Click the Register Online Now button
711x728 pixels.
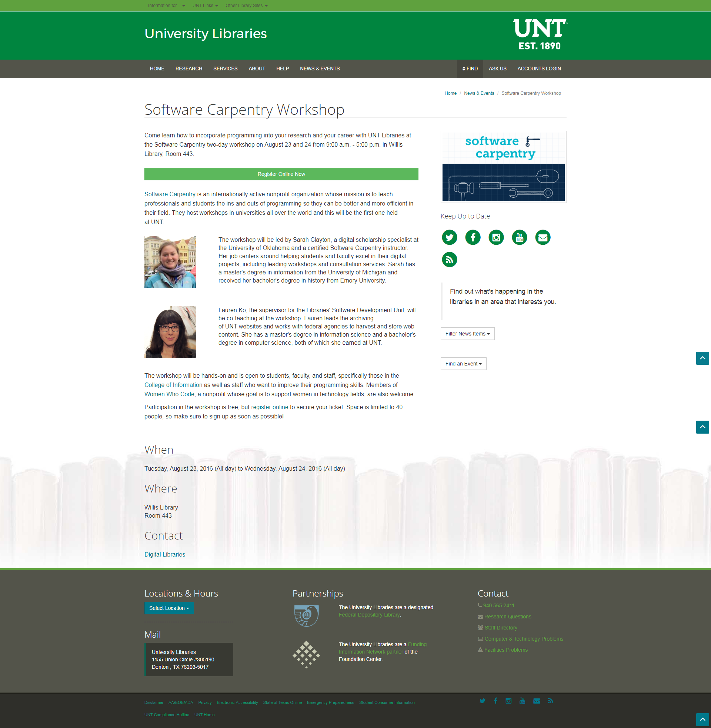(x=281, y=174)
